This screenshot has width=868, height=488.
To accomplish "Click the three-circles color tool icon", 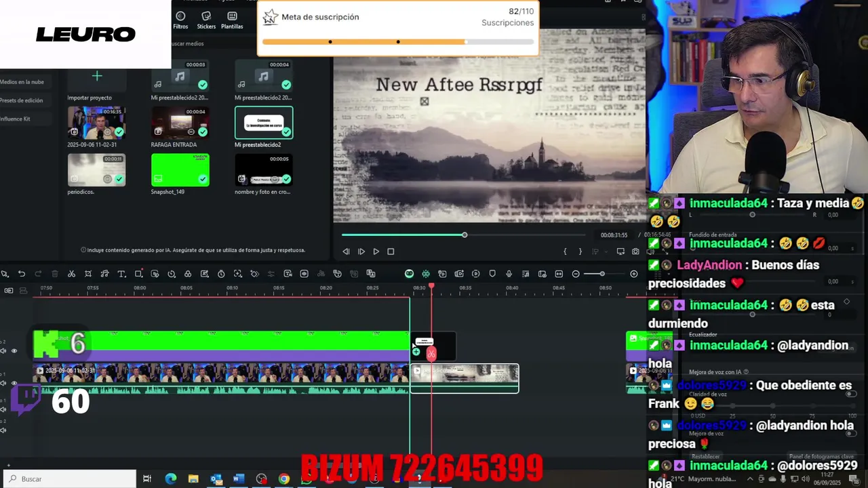I will (x=188, y=274).
